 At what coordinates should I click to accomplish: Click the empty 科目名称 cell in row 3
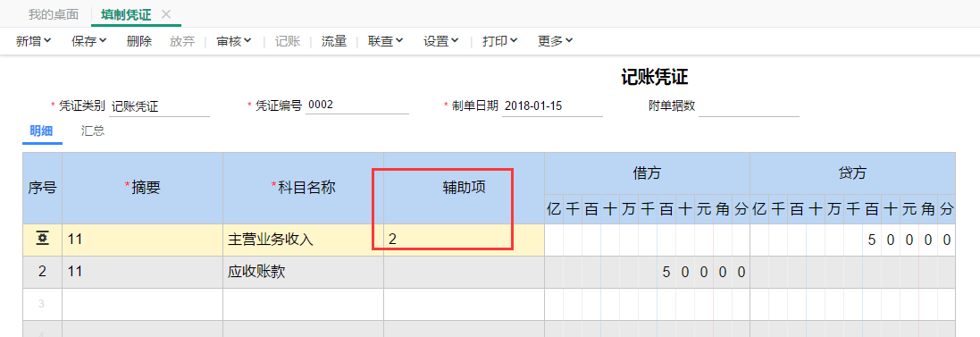click(x=303, y=304)
